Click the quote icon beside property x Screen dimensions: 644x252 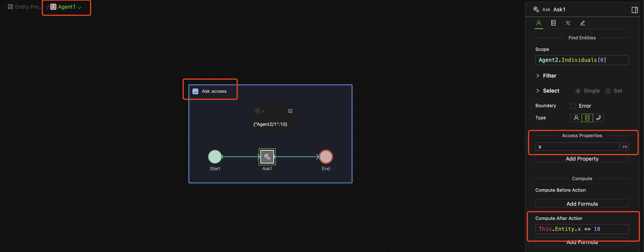coord(624,147)
